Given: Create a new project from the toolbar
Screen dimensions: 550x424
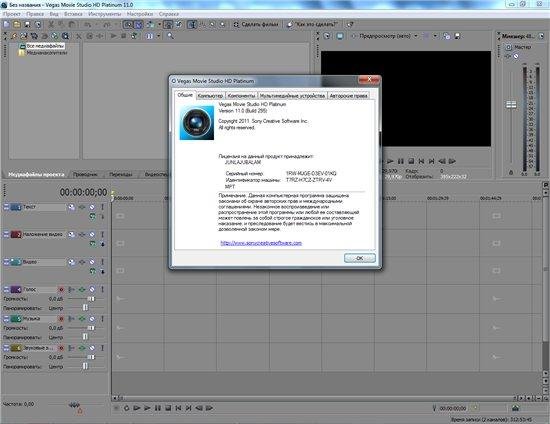Looking at the screenshot, I should point(6,24).
